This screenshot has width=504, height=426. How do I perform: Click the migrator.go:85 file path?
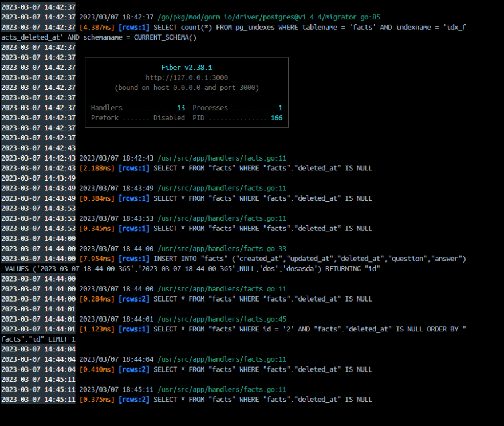[x=269, y=17]
